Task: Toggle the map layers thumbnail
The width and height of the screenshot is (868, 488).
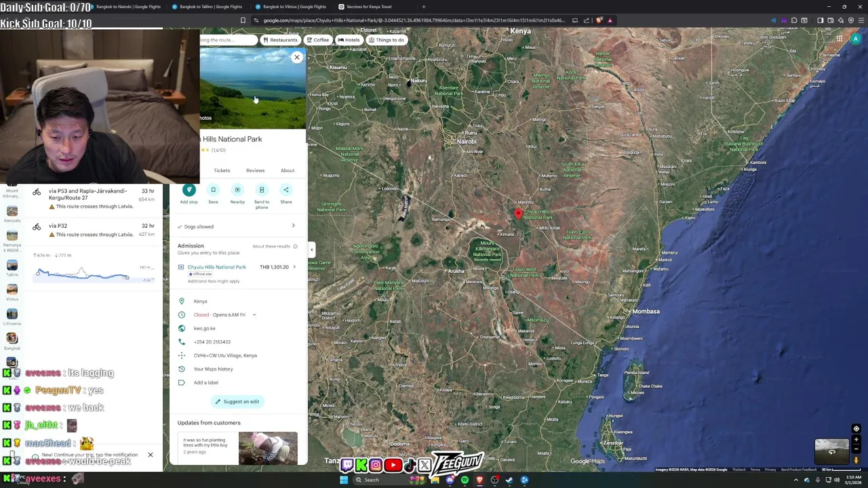Action: point(831,452)
